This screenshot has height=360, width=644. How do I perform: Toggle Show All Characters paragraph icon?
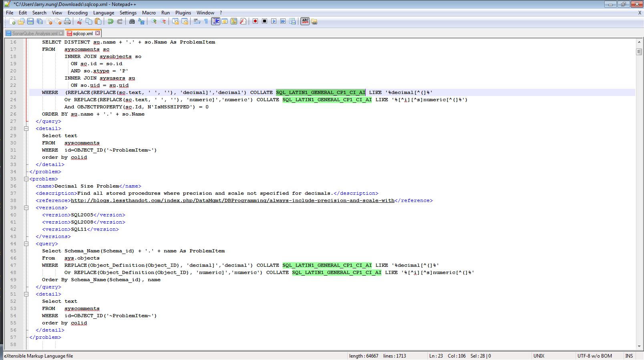point(206,21)
